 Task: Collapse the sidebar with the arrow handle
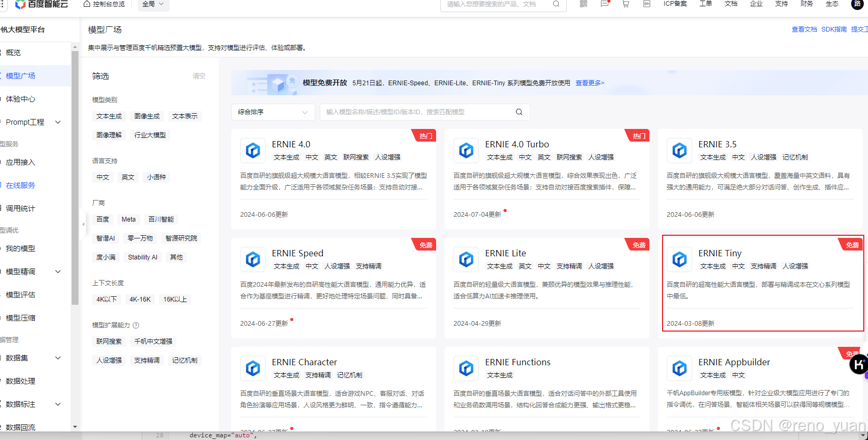(x=83, y=224)
